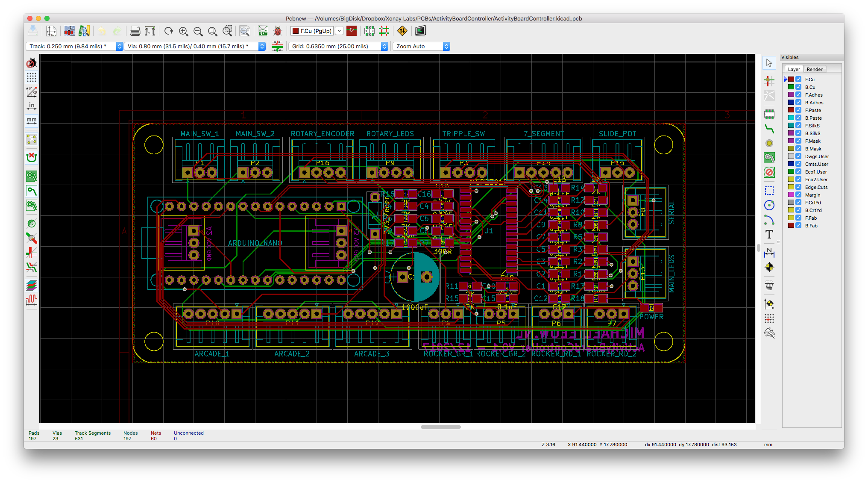
Task: Click the B.Adhes layer color swatch
Action: pos(791,103)
